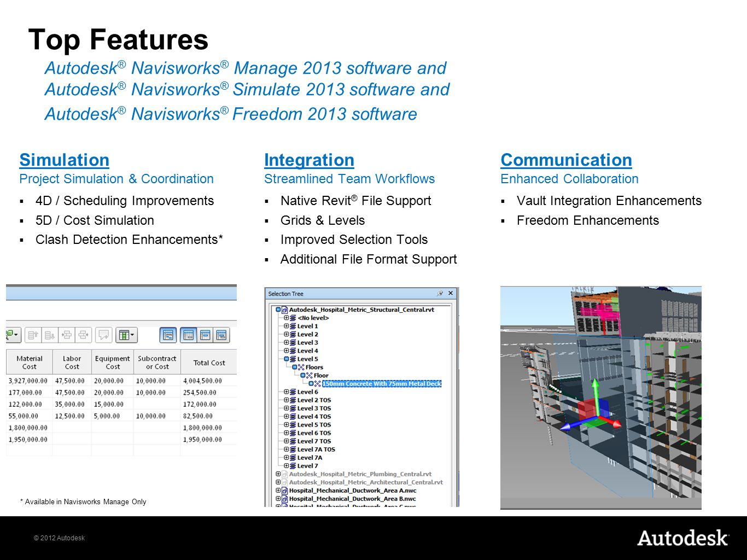Click the layer icon beside Level 7A

tap(293, 457)
